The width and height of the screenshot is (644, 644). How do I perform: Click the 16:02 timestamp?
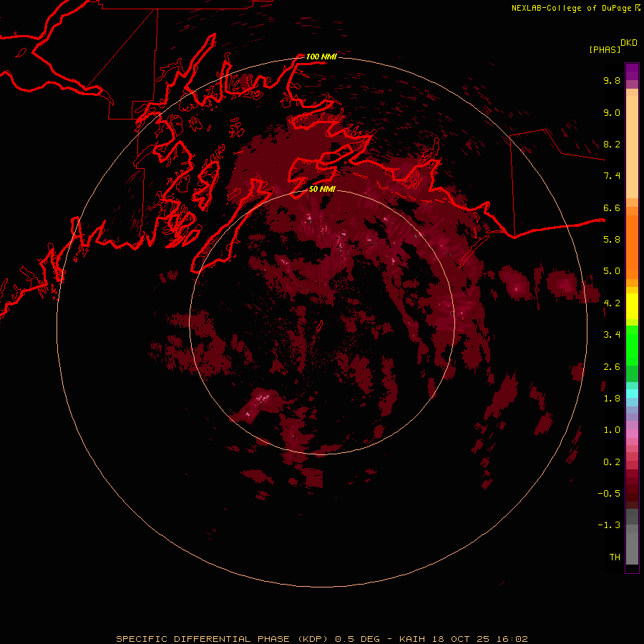coord(512,639)
